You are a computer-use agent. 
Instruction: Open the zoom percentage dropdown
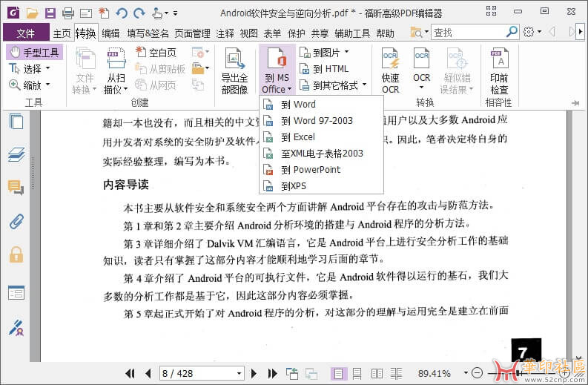pos(466,373)
